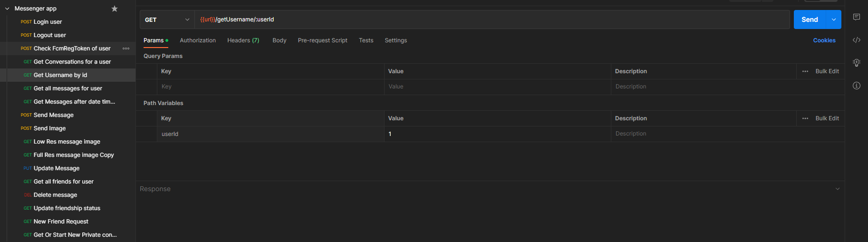Open Low Res message image request

pyautogui.click(x=68, y=142)
